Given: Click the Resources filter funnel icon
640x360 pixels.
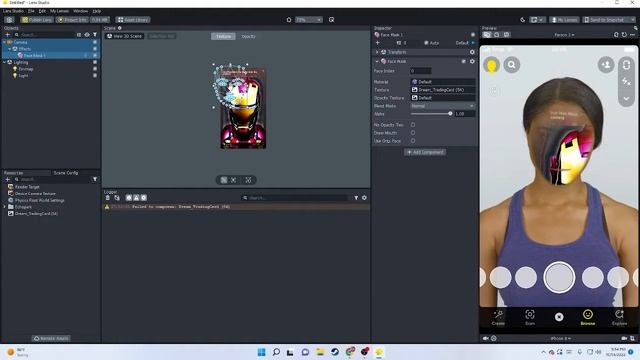Looking at the screenshot, I should 95,179.
